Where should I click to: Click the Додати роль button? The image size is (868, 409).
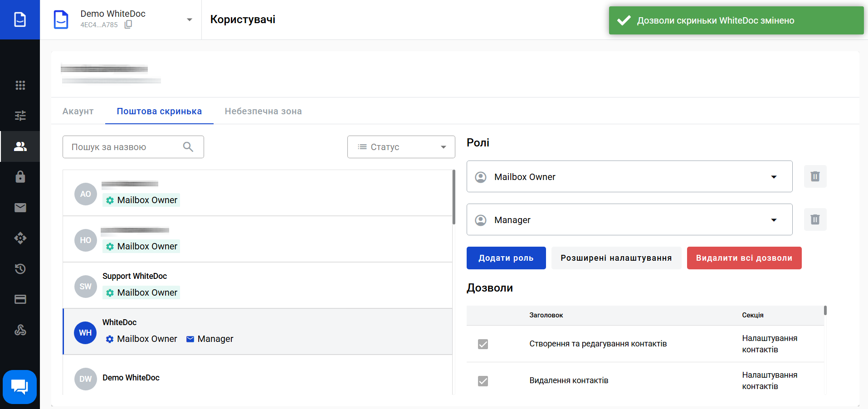click(x=506, y=258)
